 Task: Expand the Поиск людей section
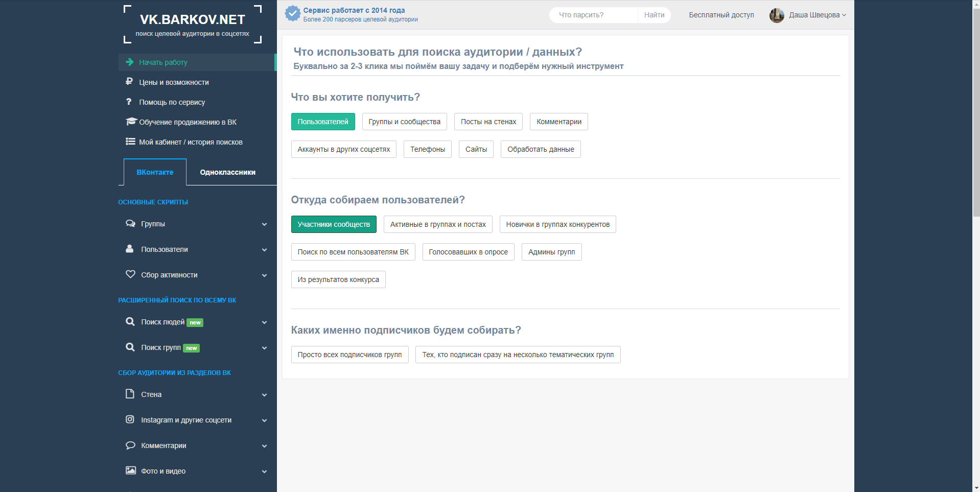(264, 322)
